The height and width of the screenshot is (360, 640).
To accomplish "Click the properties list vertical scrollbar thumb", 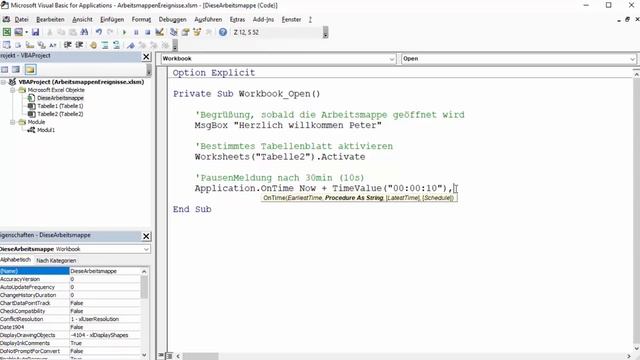I will point(144,287).
